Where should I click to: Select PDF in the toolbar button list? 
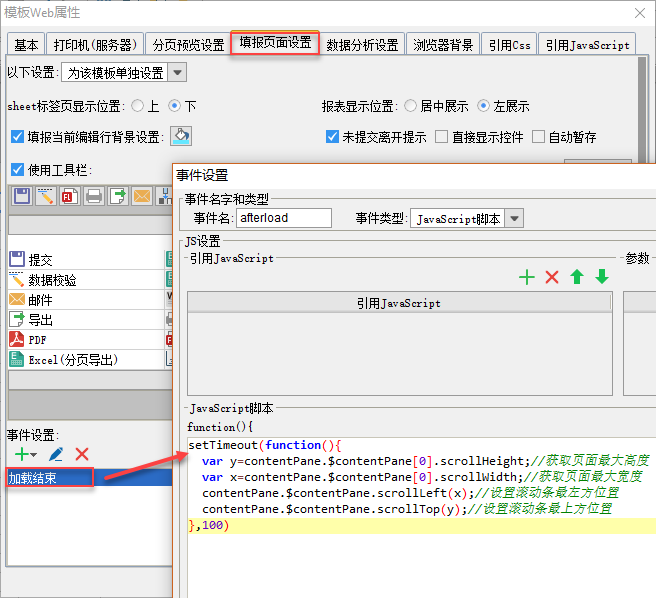[86, 340]
